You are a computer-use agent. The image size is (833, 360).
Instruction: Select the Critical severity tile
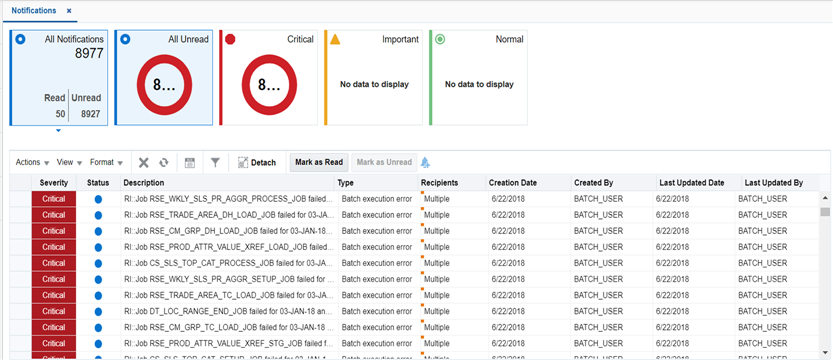[x=268, y=78]
